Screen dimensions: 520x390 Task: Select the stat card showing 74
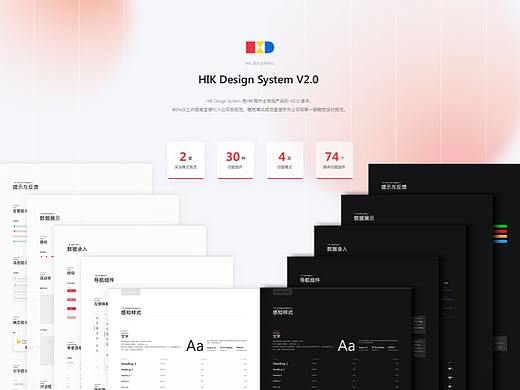(x=334, y=160)
